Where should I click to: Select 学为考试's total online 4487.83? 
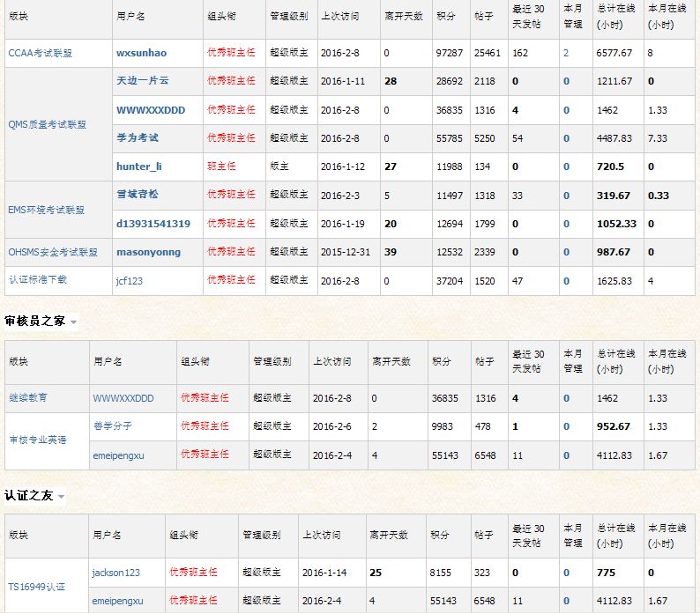[614, 138]
